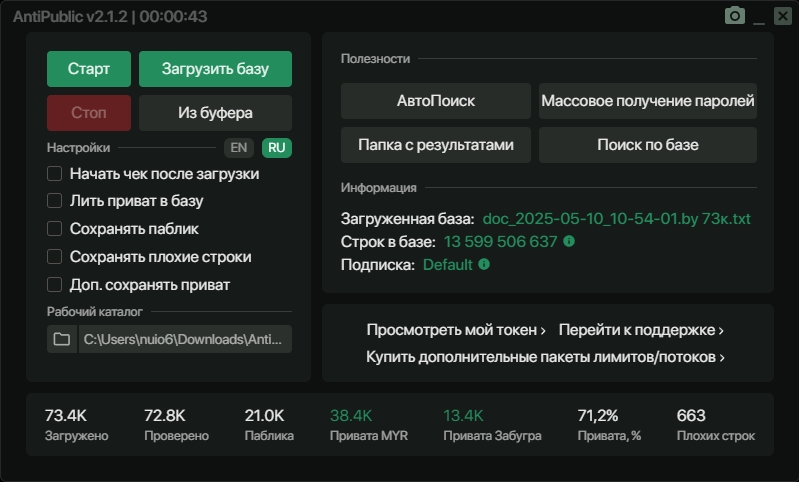The width and height of the screenshot is (799, 482).
Task: Enable 'Начать чек после загрузки' checkbox
Action: [x=55, y=174]
